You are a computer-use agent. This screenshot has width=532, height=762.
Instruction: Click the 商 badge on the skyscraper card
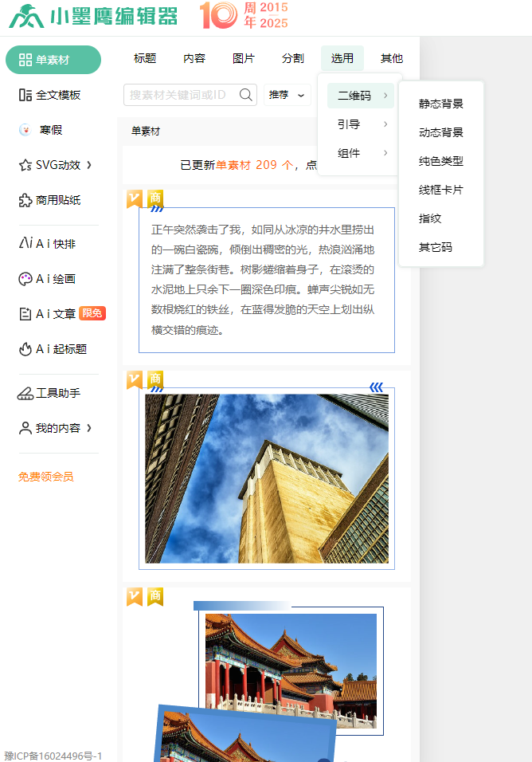click(155, 379)
